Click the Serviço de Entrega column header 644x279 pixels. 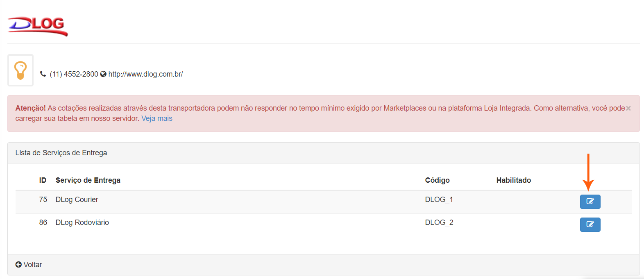point(88,180)
